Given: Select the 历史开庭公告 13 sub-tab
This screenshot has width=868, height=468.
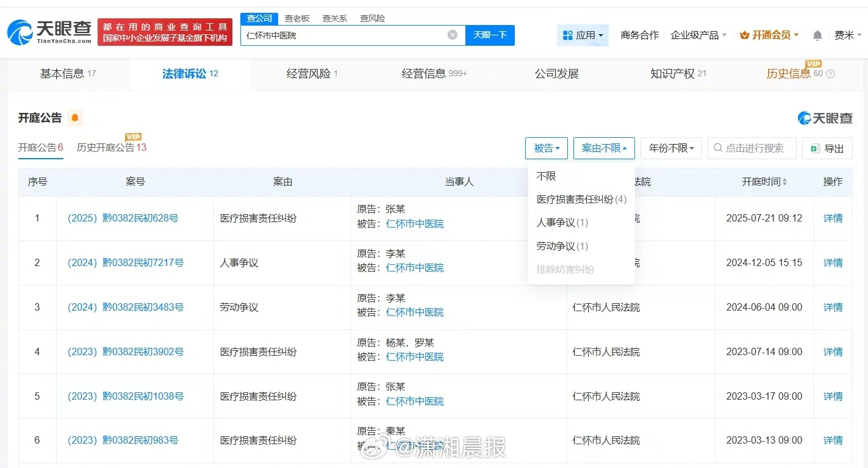Looking at the screenshot, I should [x=112, y=148].
